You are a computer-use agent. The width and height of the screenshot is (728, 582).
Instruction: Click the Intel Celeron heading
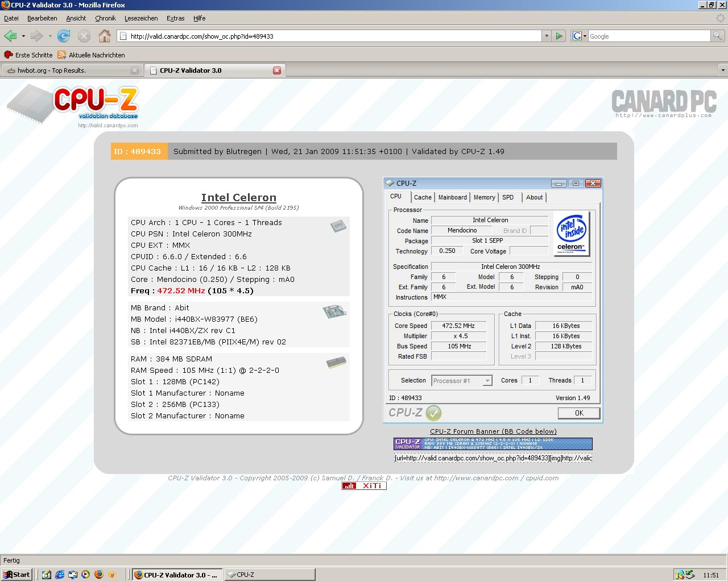pyautogui.click(x=239, y=197)
